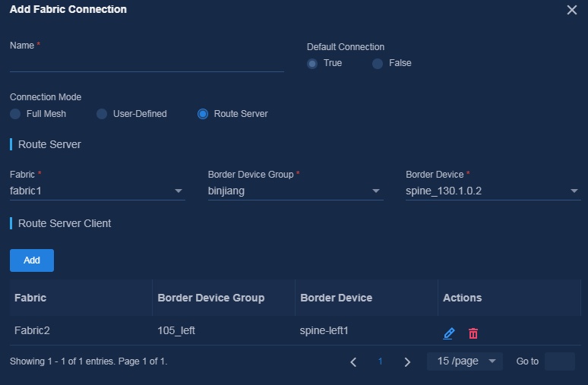Open the Fabric dropdown showing fabric1

(97, 191)
